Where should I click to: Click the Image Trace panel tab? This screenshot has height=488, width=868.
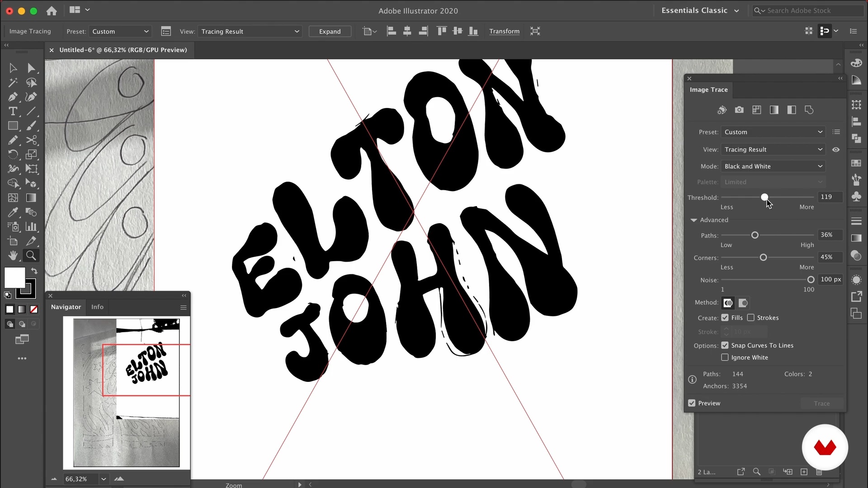point(708,89)
